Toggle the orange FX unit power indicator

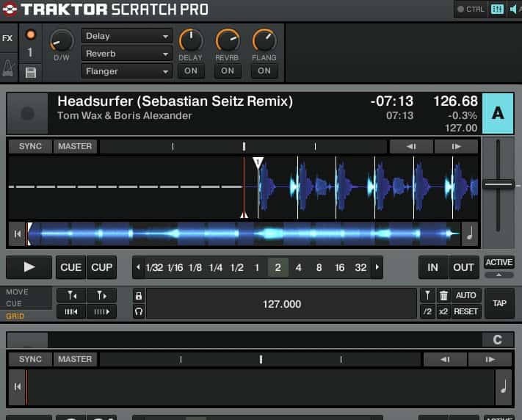pos(31,35)
